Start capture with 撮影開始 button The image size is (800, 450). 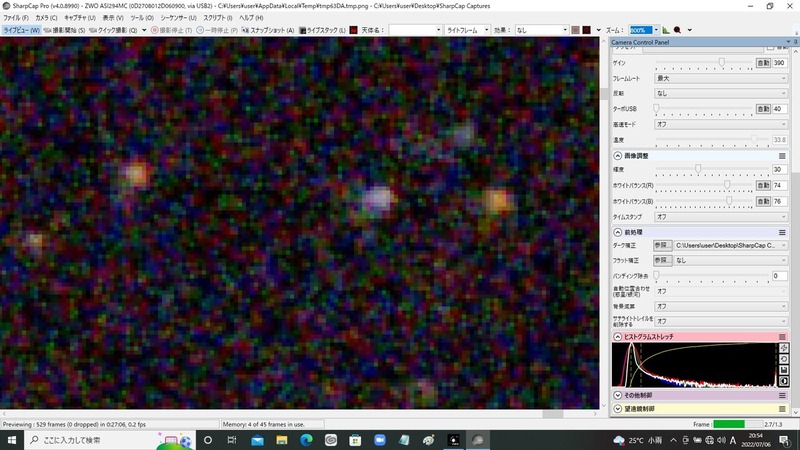[64, 30]
